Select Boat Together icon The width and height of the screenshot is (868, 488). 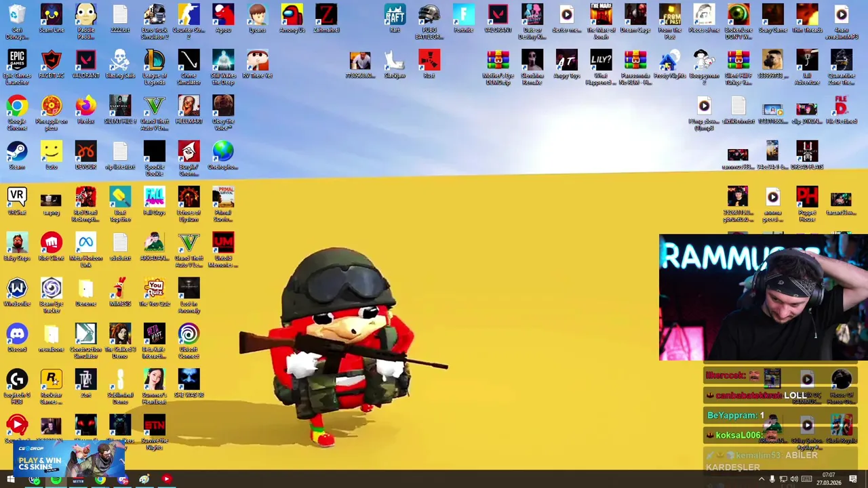pyautogui.click(x=120, y=204)
